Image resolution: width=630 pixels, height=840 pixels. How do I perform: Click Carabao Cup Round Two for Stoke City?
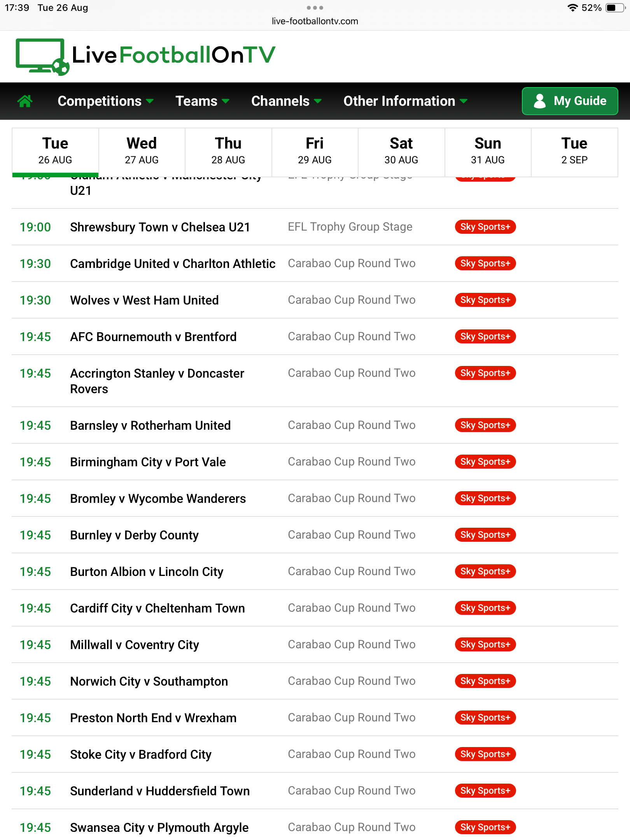tap(352, 754)
